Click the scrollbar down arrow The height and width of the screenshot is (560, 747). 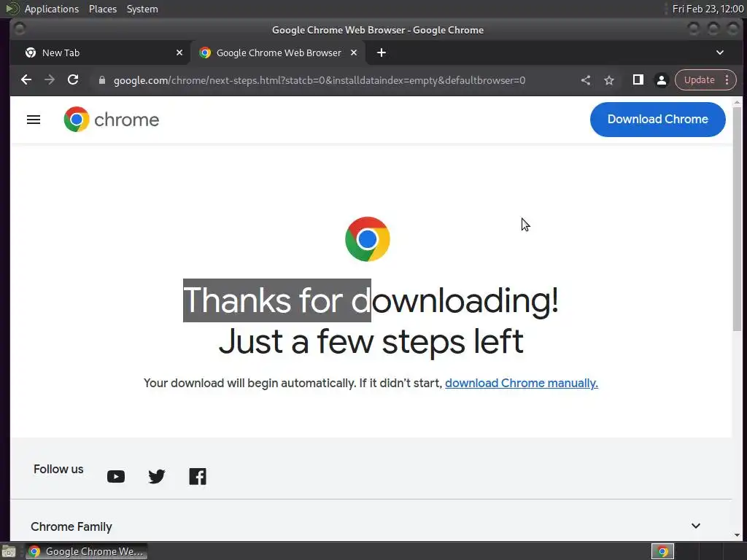(x=737, y=536)
